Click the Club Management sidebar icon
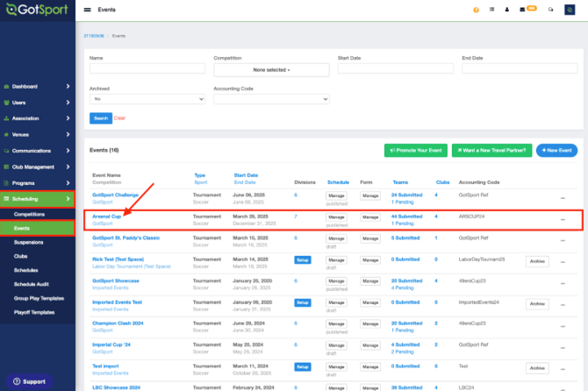The image size is (588, 391). 6,167
